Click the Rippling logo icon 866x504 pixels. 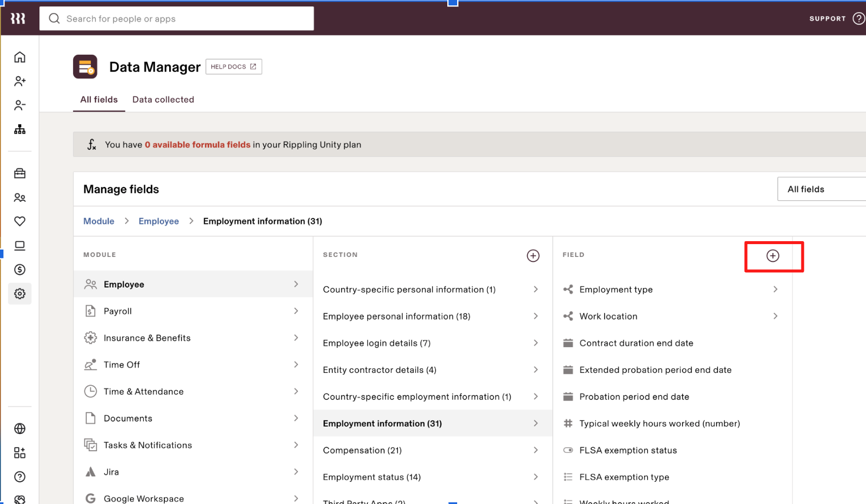point(18,19)
